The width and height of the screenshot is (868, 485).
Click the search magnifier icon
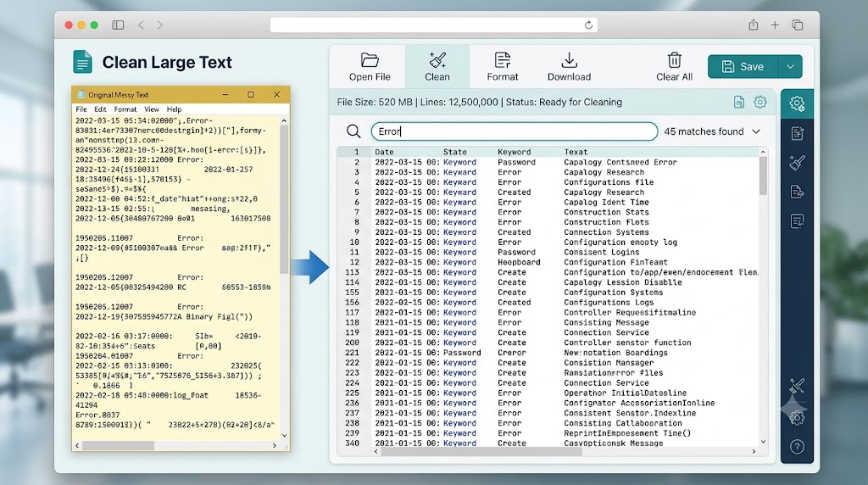pyautogui.click(x=353, y=131)
